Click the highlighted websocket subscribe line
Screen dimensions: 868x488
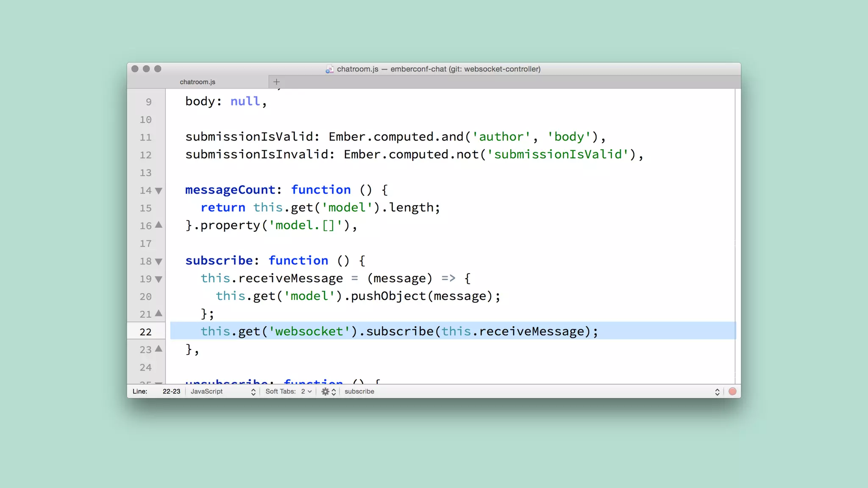(398, 331)
